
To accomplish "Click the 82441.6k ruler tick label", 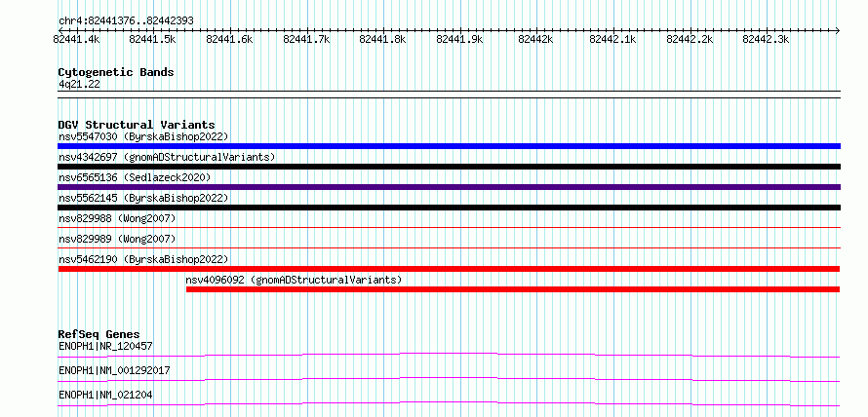I will [229, 40].
